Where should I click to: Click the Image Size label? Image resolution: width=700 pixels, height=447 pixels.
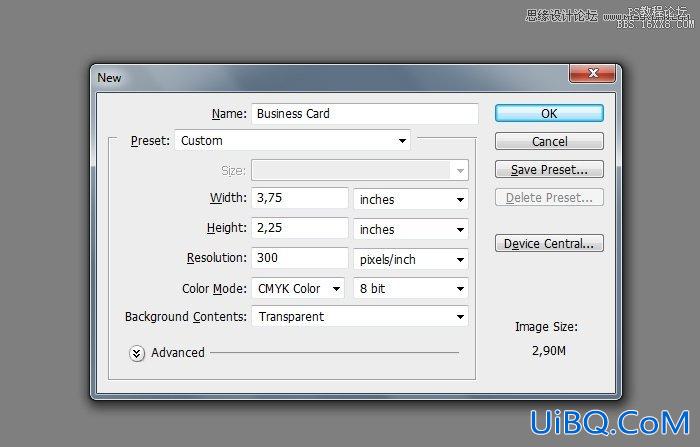point(546,327)
